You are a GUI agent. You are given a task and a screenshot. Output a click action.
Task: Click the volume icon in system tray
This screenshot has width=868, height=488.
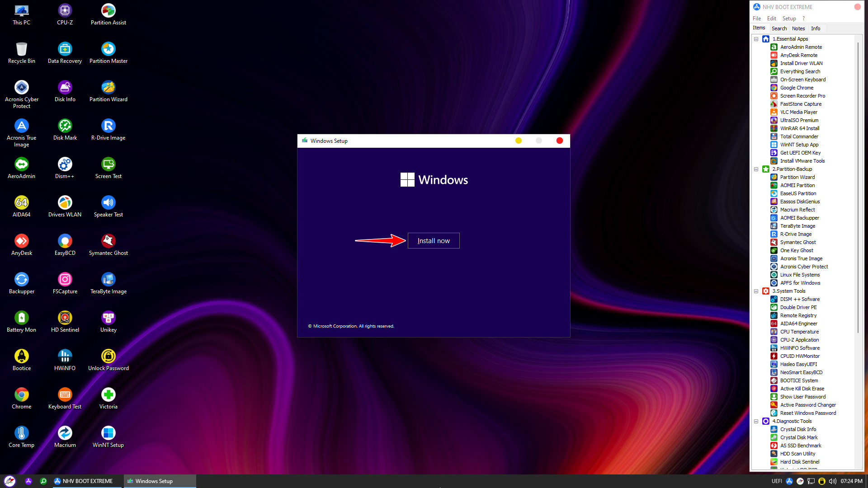(832, 481)
